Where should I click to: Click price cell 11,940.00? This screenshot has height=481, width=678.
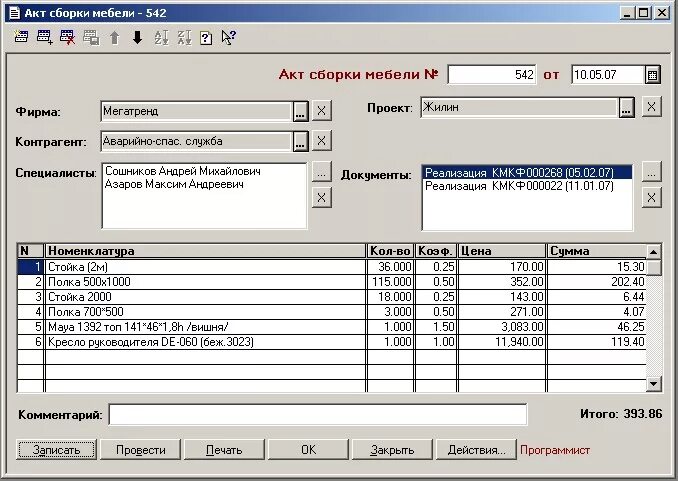point(502,342)
